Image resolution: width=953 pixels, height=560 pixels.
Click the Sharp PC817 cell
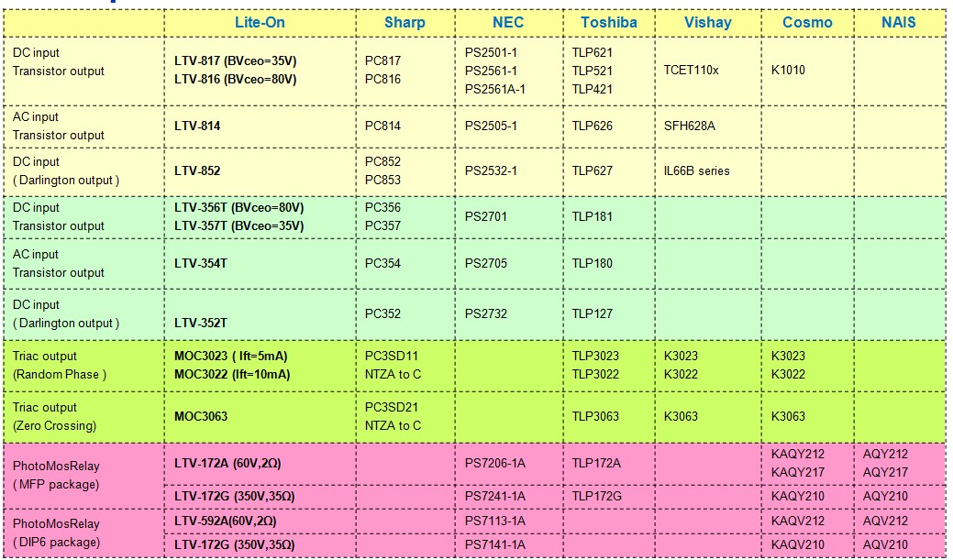(x=382, y=60)
